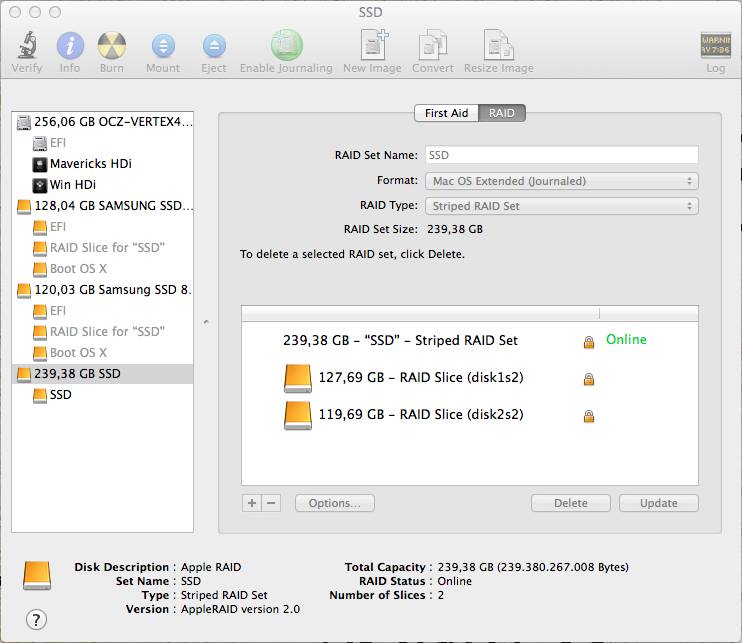Click the Enable Journaling toolbar icon
Screen dimensions: 742x643
pos(286,45)
